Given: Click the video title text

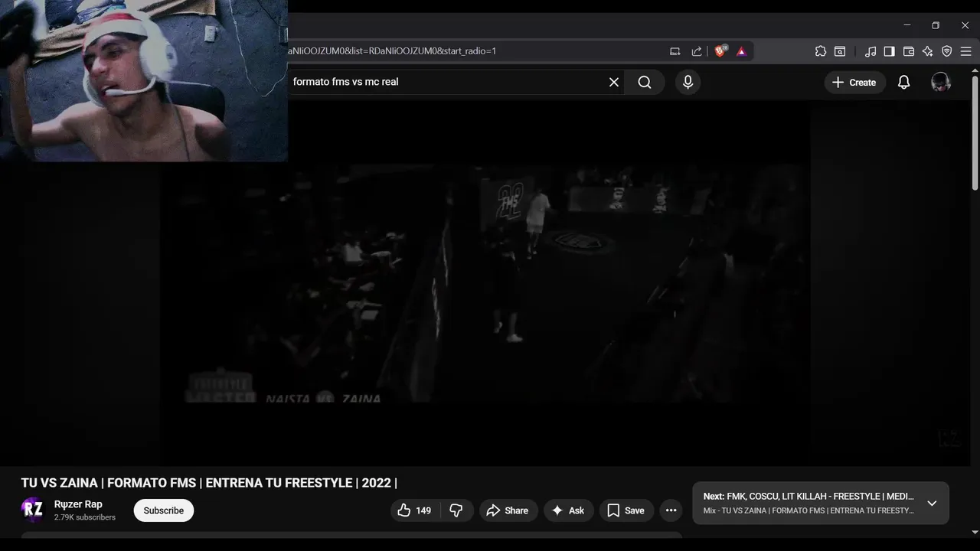Looking at the screenshot, I should [209, 483].
